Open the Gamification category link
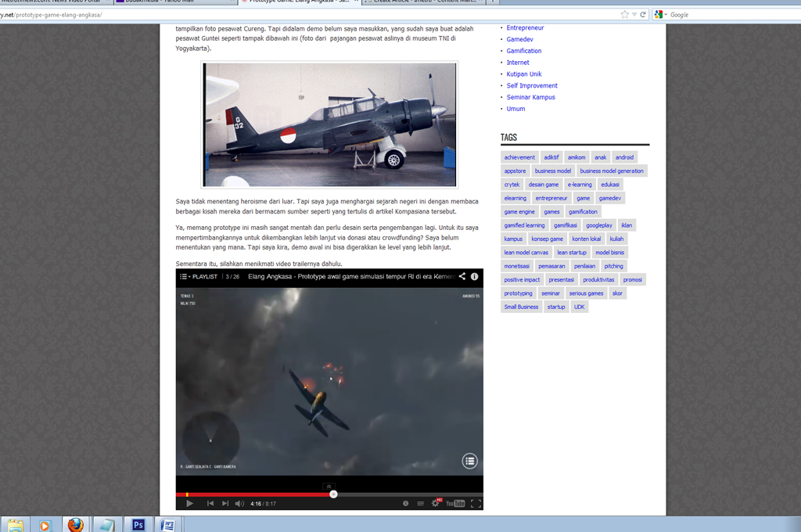 click(523, 51)
